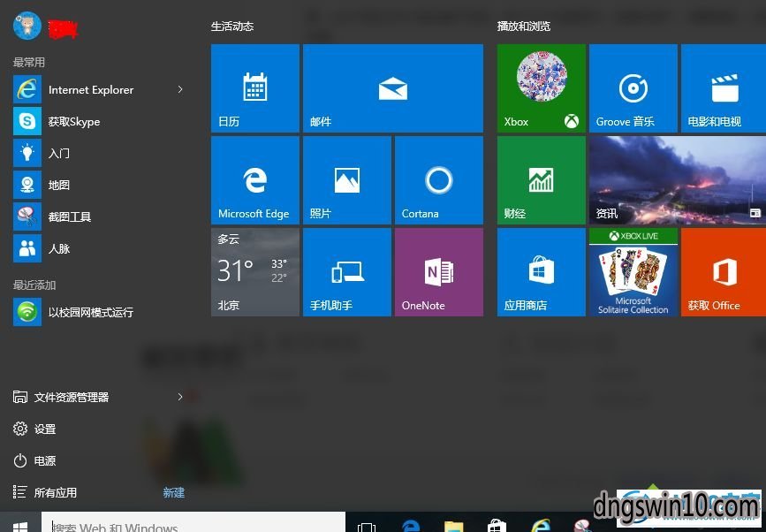The image size is (766, 532).
Task: Open the Movies & TV (电影和电视) tile
Action: point(724,88)
